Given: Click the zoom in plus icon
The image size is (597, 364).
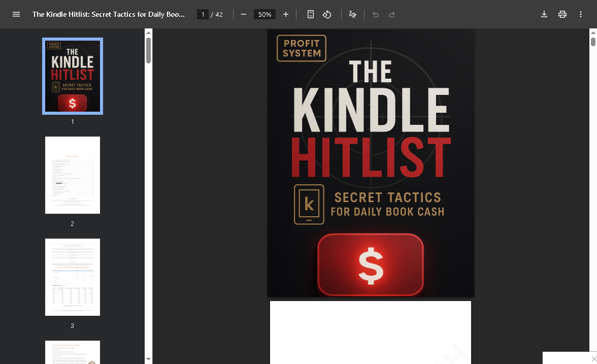Looking at the screenshot, I should 286,14.
